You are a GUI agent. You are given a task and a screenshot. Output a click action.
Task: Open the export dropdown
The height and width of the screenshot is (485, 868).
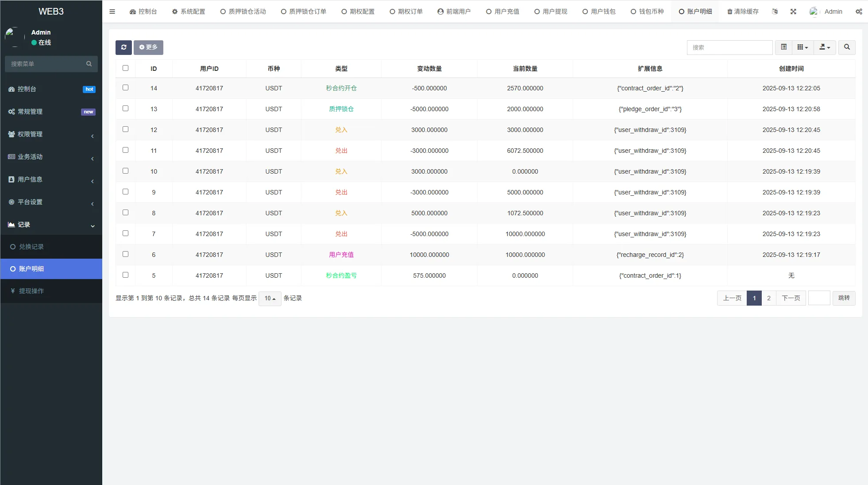click(824, 47)
